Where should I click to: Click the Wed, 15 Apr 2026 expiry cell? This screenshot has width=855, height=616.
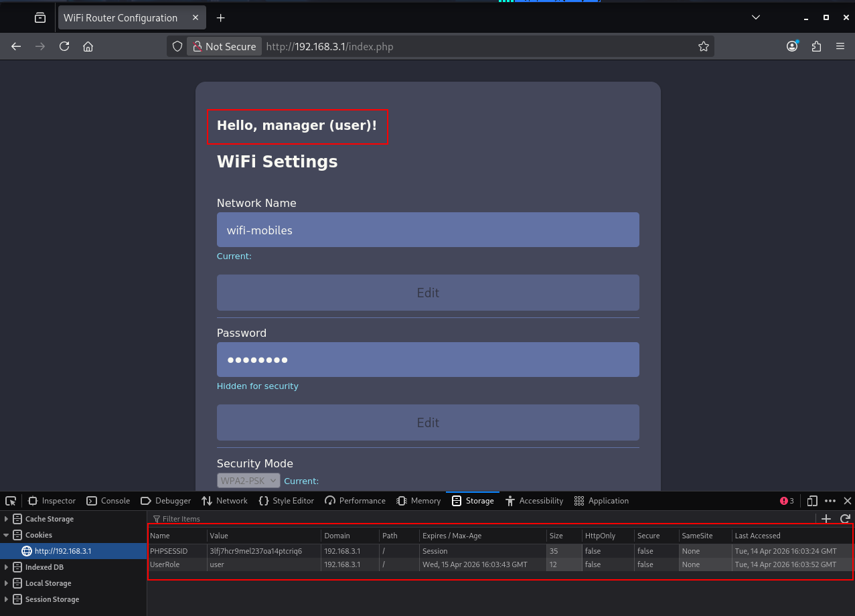click(483, 564)
